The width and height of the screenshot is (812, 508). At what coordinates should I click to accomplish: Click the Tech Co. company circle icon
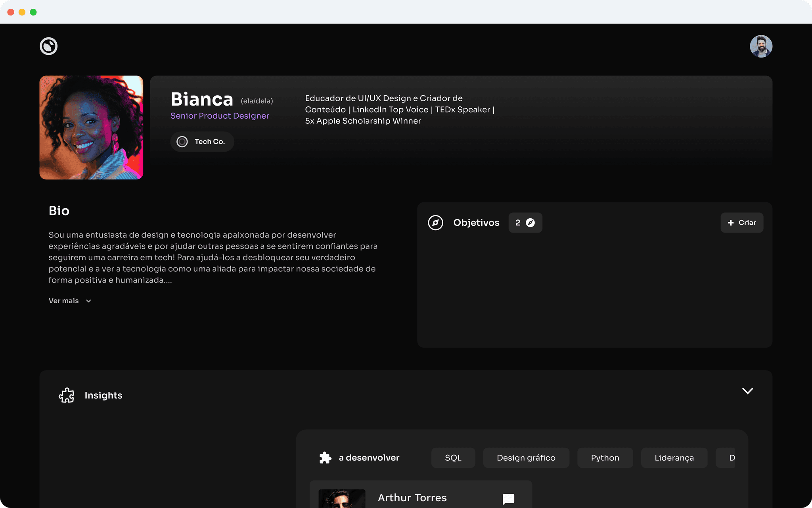point(182,142)
